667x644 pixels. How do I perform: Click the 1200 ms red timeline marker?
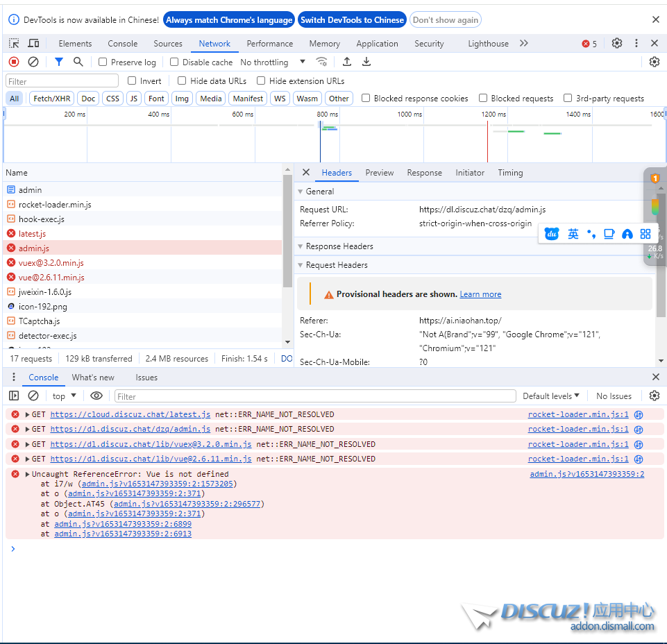pyautogui.click(x=487, y=135)
